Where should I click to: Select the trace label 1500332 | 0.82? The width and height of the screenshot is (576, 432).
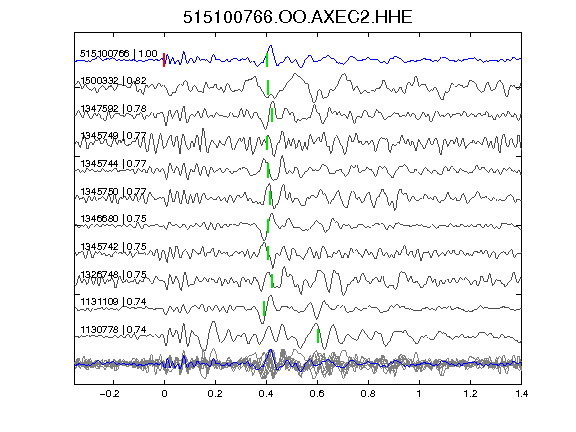(113, 80)
